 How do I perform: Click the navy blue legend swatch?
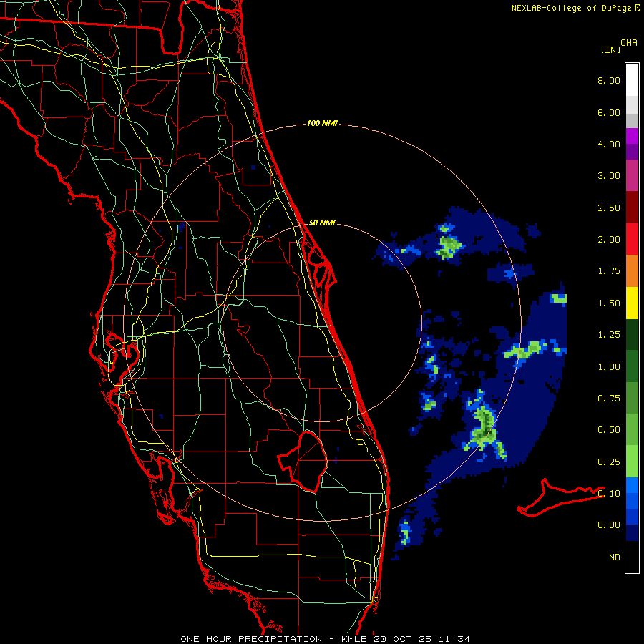[x=632, y=532]
